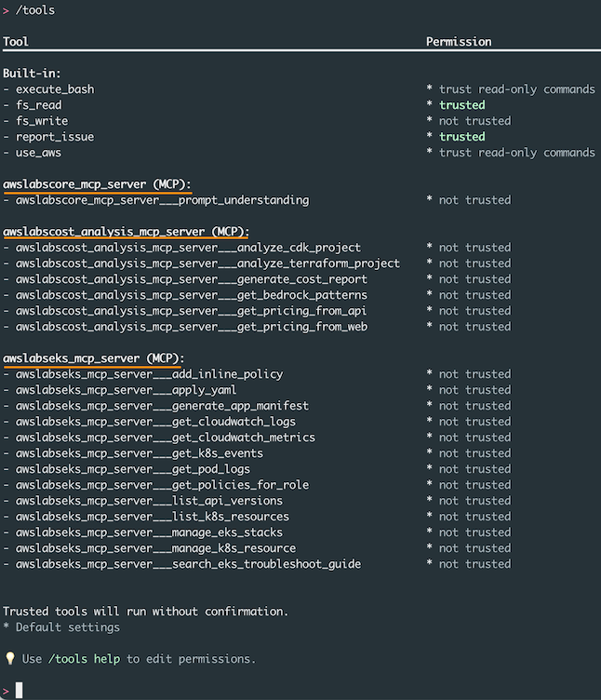The image size is (601, 700).
Task: Click the awslabseks_mcp_server (MCP) heading
Action: 93,358
